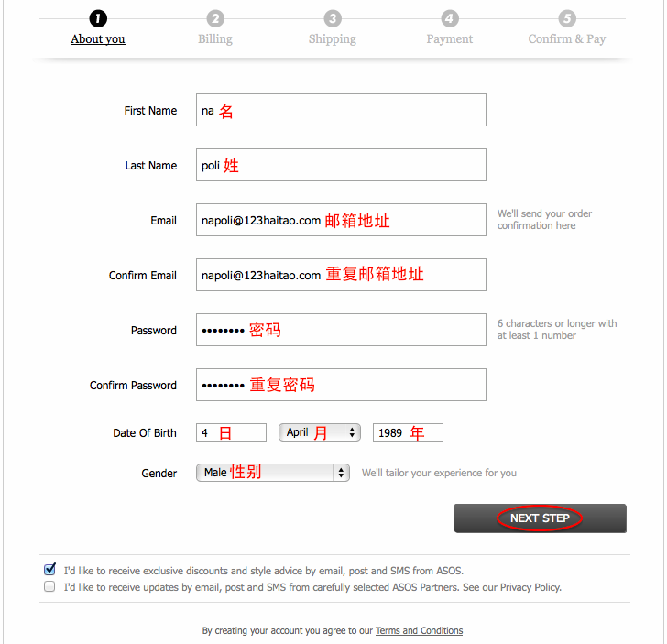Switch to the Shipping step tab
The image size is (667, 644).
(333, 39)
